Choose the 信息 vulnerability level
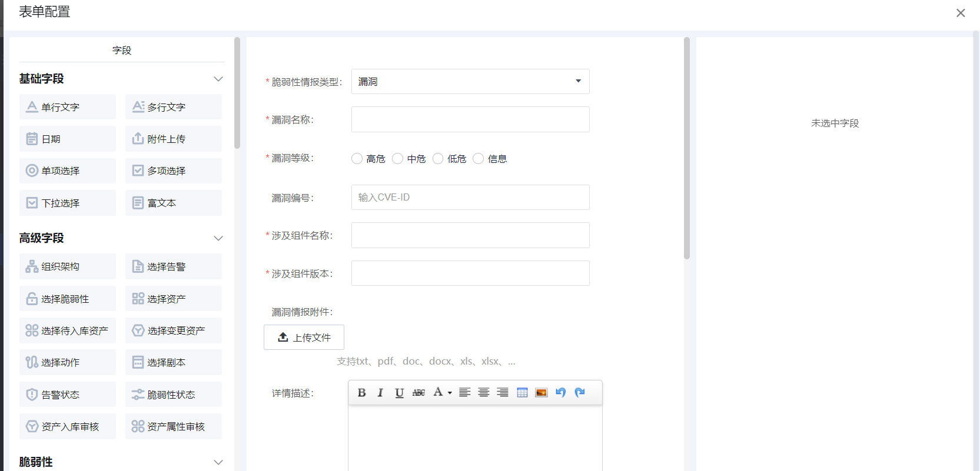980x471 pixels. point(479,159)
